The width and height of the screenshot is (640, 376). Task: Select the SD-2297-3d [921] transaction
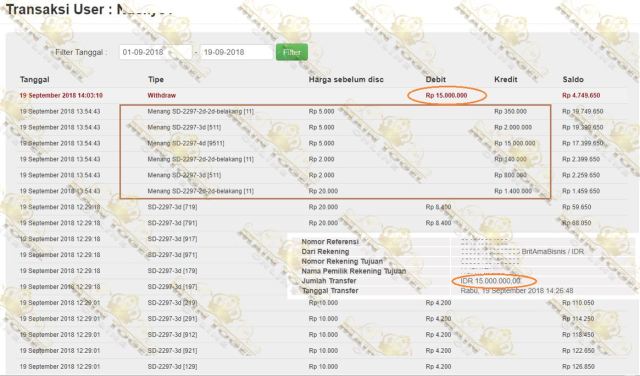172,351
